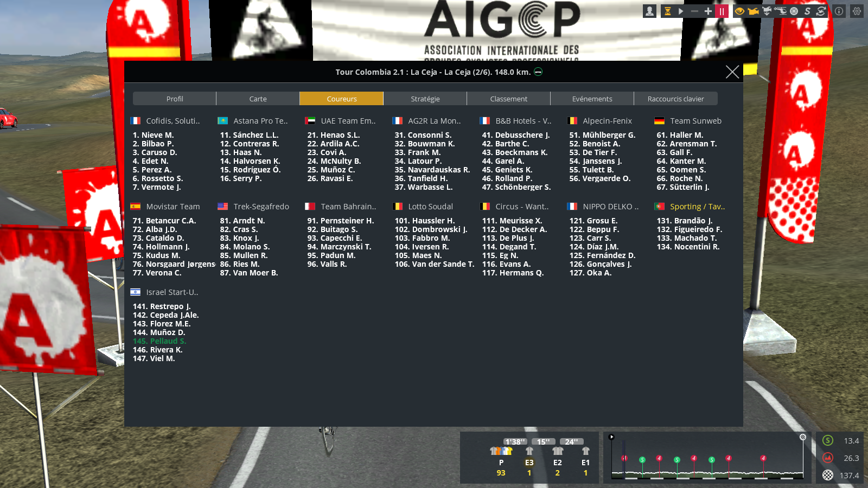Viewport: 868px width, 488px height.
Task: Toggle the eye view icon
Action: point(739,11)
